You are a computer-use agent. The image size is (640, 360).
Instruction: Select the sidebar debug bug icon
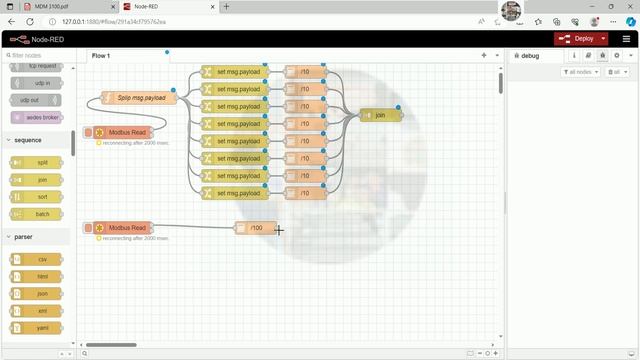[x=602, y=56]
